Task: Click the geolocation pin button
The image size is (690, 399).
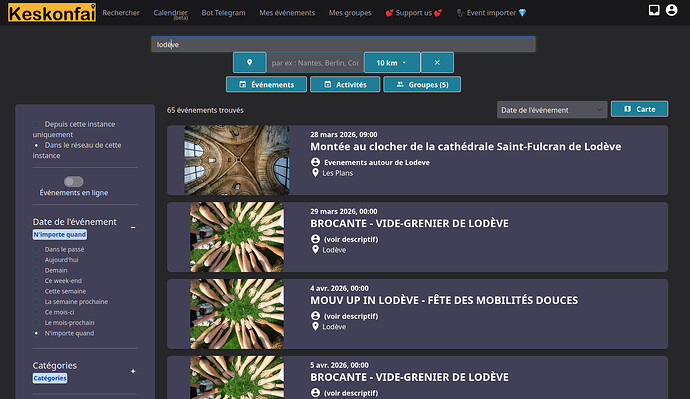Action: [250, 62]
